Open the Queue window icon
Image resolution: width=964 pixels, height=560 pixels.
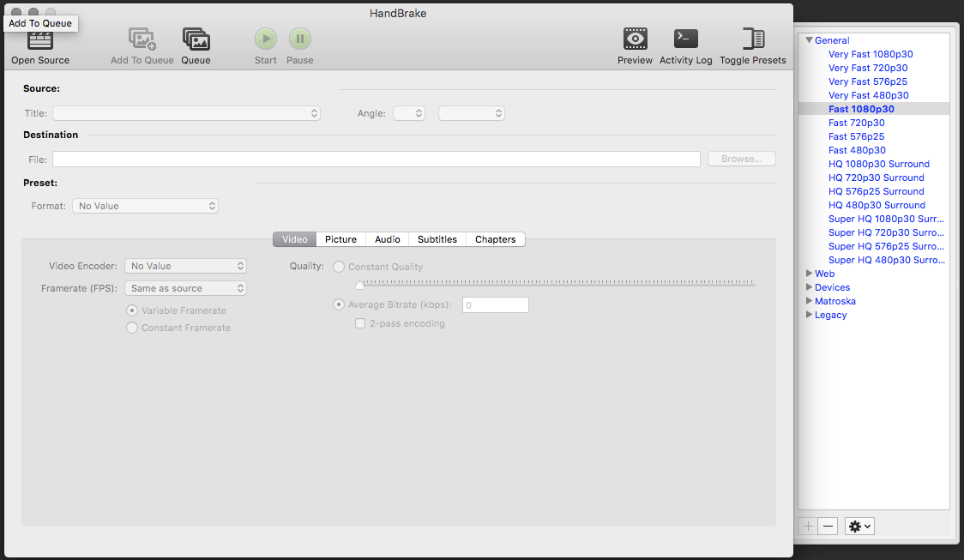(196, 39)
